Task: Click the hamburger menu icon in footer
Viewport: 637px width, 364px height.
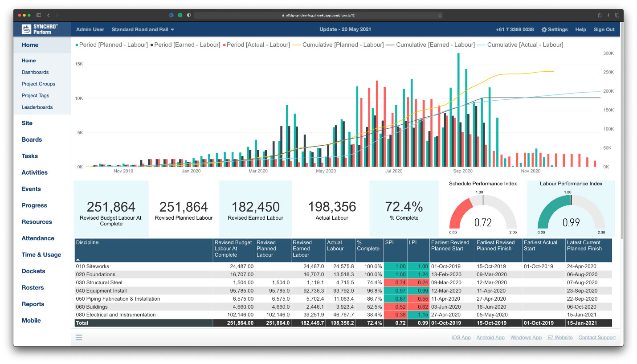Action: (x=79, y=337)
